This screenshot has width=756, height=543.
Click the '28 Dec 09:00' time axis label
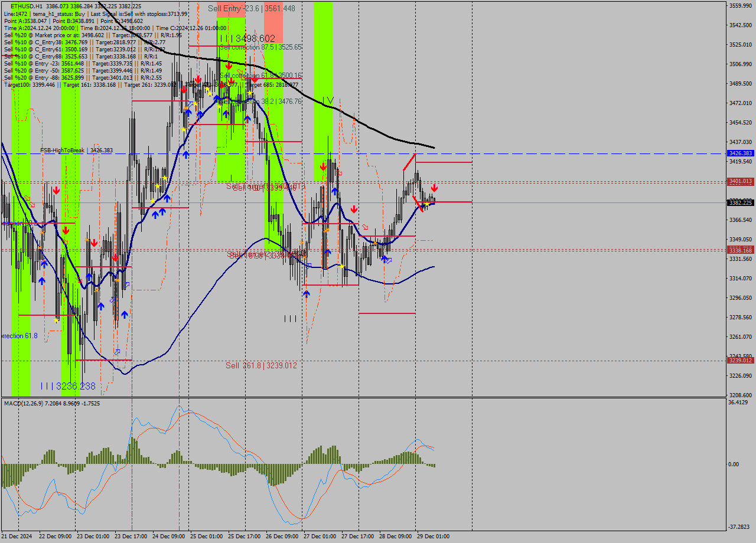click(395, 537)
